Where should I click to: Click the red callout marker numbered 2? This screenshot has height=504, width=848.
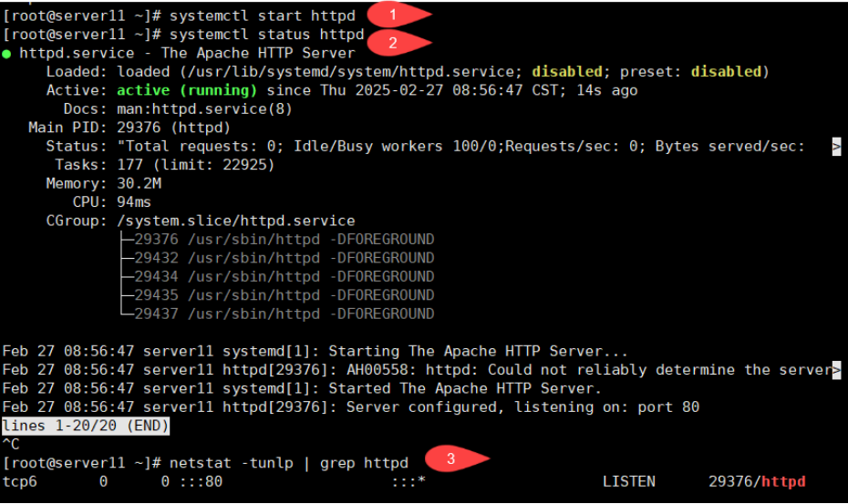tap(398, 42)
